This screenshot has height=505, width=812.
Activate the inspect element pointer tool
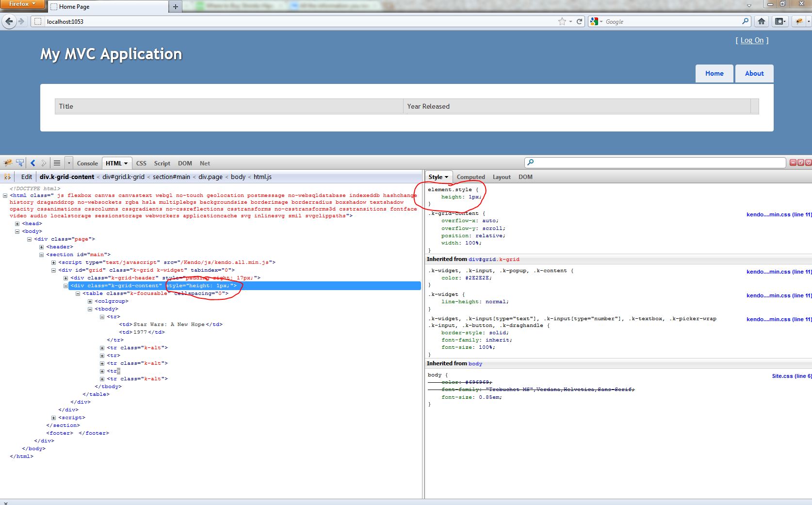pos(20,163)
